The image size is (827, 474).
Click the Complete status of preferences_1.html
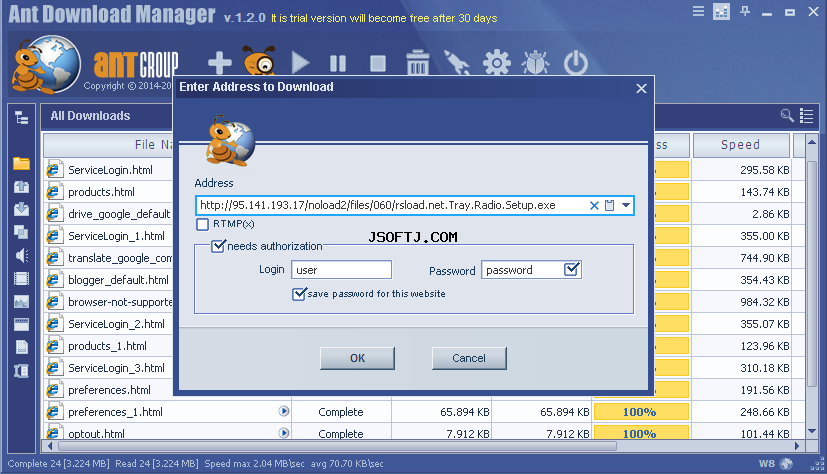tap(341, 412)
